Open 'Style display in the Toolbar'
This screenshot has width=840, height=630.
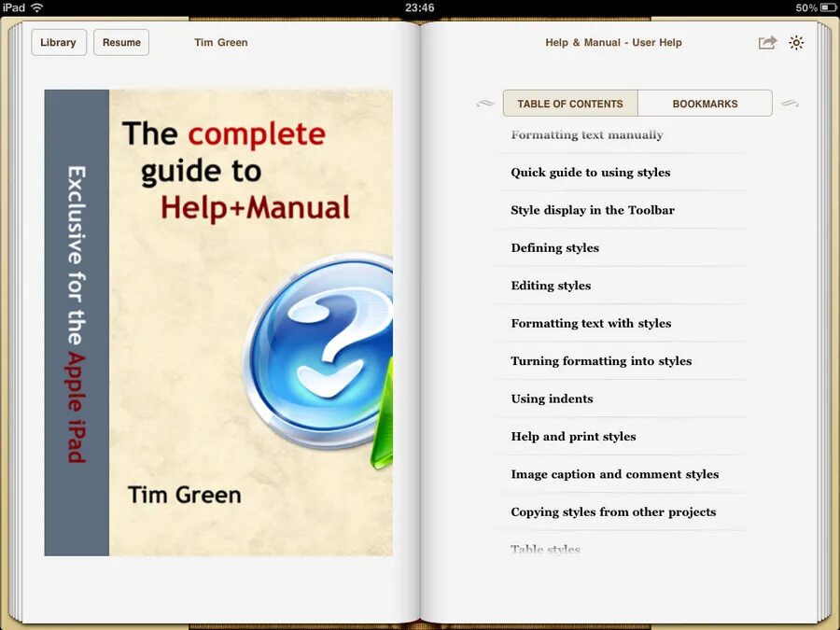tap(621, 210)
